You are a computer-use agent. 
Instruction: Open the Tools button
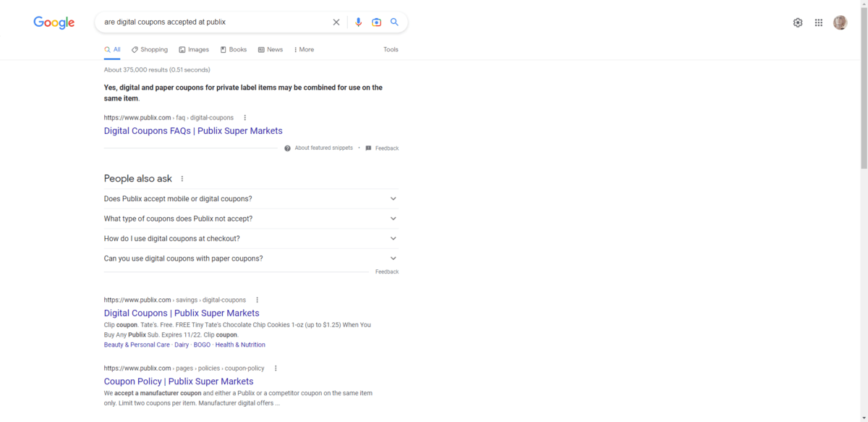click(x=391, y=50)
